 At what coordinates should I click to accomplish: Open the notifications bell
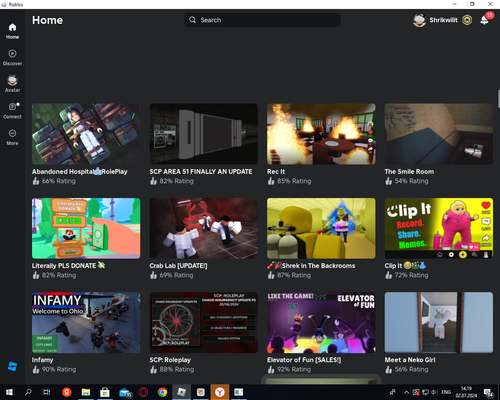pos(484,20)
